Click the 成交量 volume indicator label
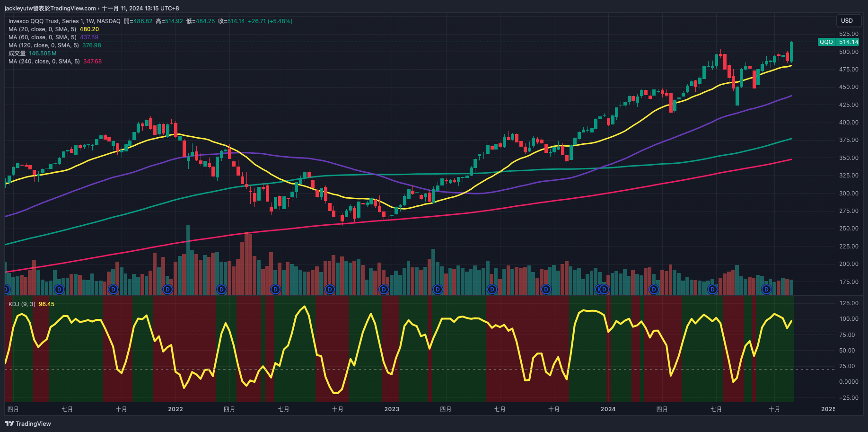Screen dimensions: 868x432 tap(17, 53)
